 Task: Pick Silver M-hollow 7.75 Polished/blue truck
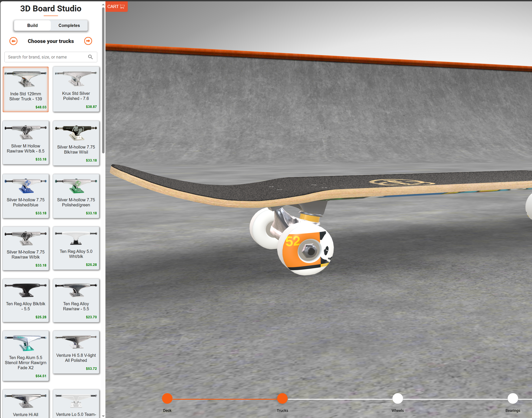coord(26,196)
